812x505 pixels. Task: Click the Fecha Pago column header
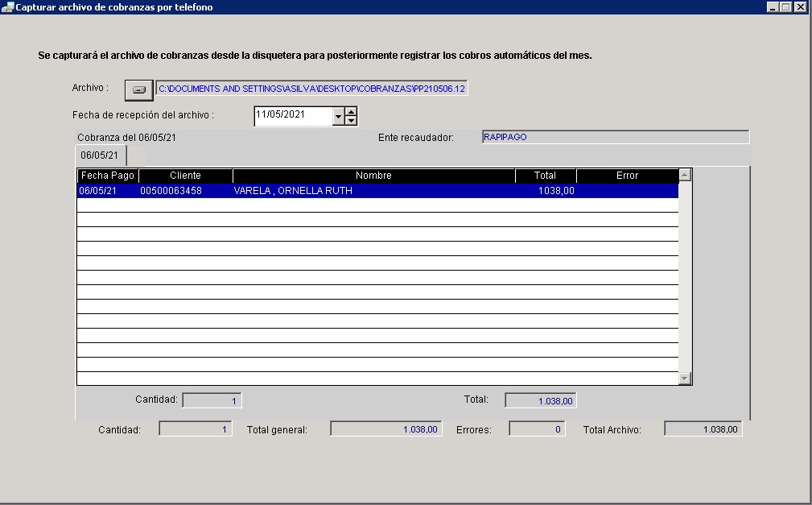pyautogui.click(x=105, y=175)
